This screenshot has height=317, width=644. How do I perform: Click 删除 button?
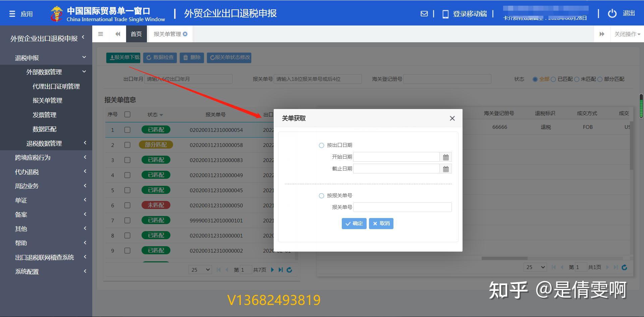point(192,57)
